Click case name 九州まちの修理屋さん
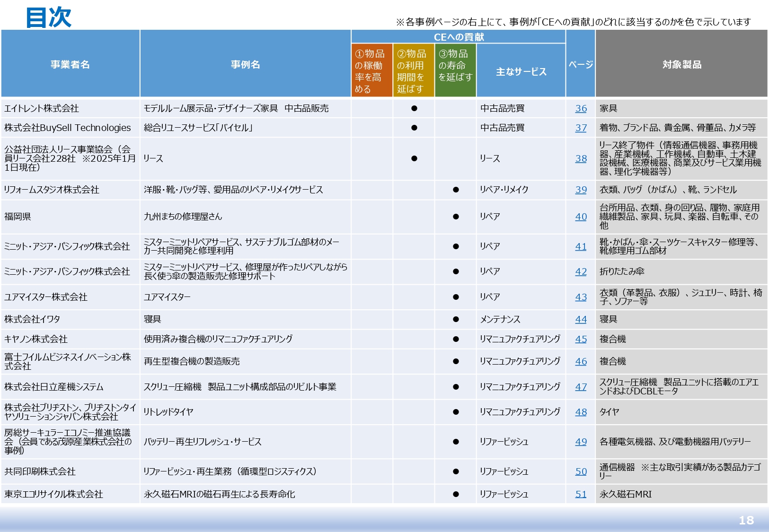 [x=183, y=217]
